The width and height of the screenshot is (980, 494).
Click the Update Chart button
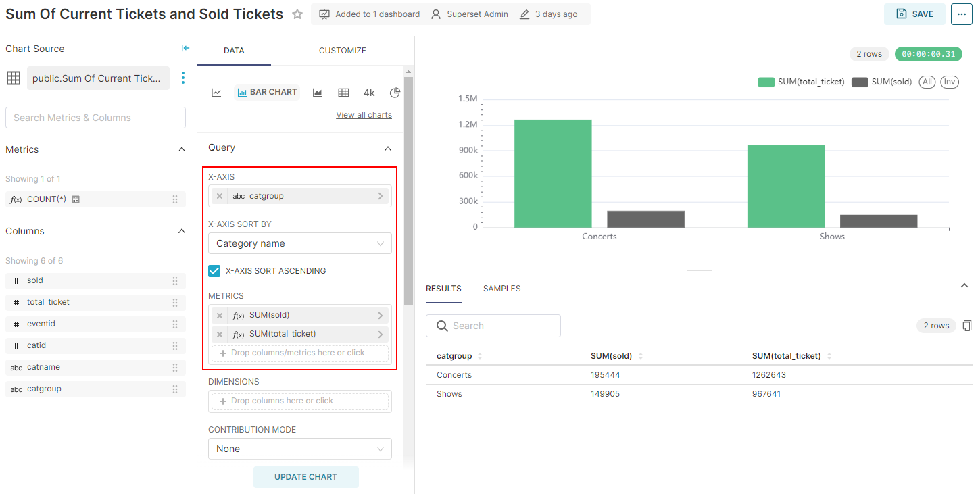(x=305, y=477)
